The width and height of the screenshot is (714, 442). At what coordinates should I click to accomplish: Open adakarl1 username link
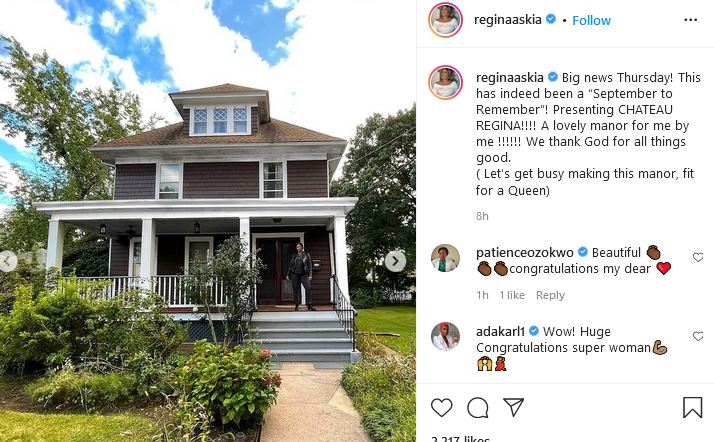pyautogui.click(x=500, y=331)
